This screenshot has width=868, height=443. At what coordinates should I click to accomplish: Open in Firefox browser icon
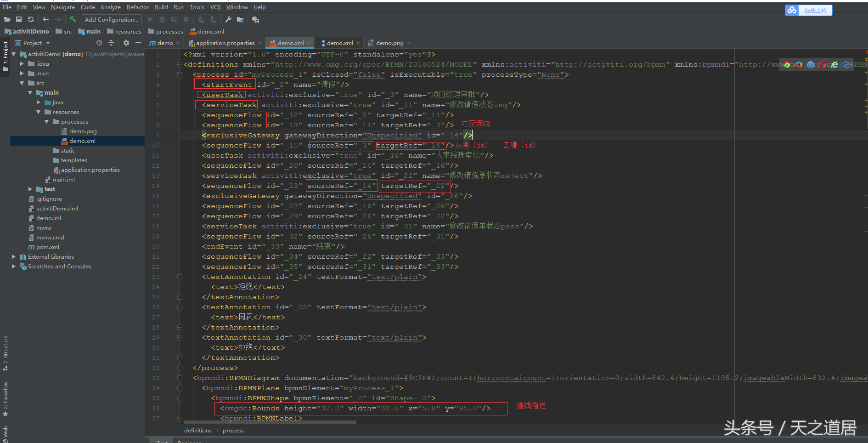[799, 65]
